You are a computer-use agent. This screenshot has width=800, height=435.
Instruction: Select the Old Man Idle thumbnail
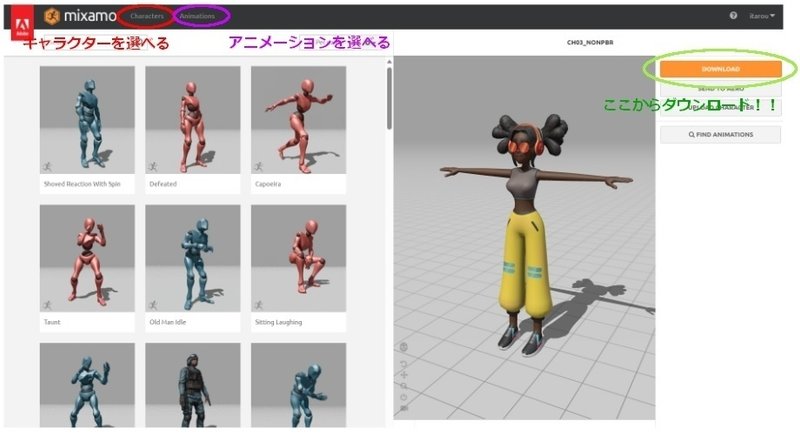193,259
